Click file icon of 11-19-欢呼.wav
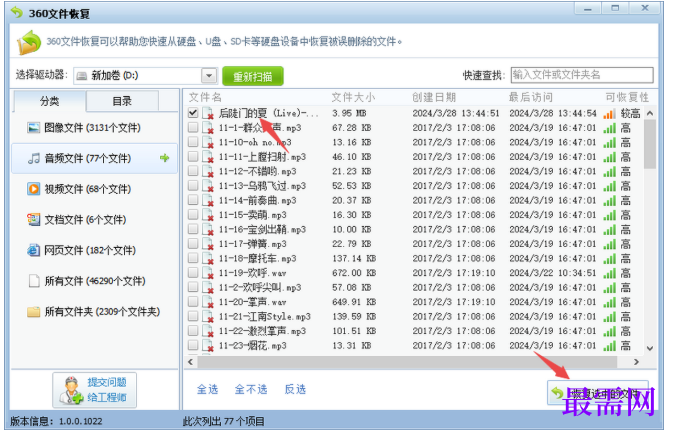 coord(208,273)
